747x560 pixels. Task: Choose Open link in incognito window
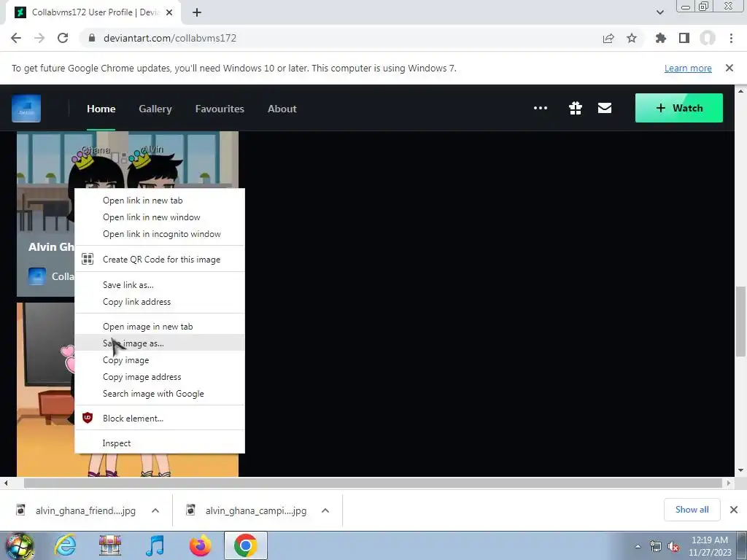[160, 234]
